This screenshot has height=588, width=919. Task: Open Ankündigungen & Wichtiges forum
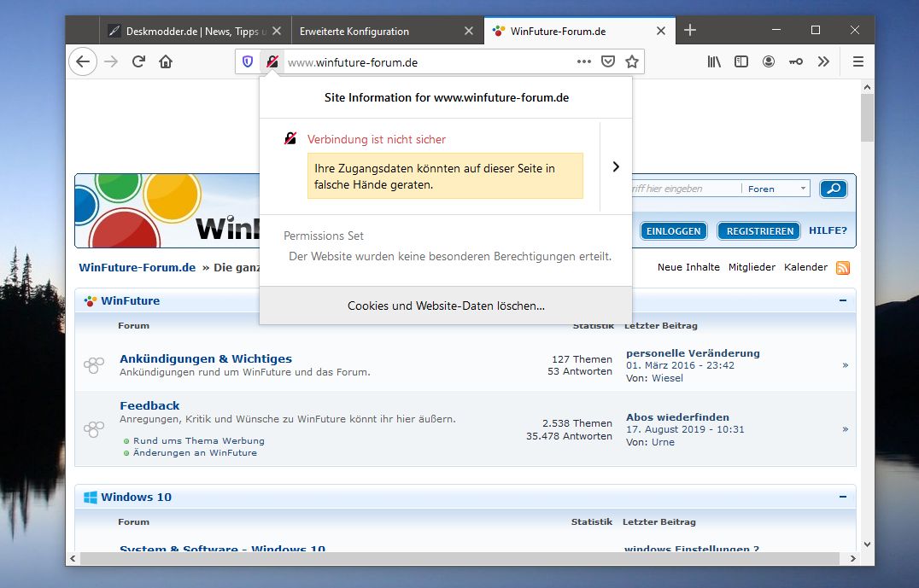206,358
